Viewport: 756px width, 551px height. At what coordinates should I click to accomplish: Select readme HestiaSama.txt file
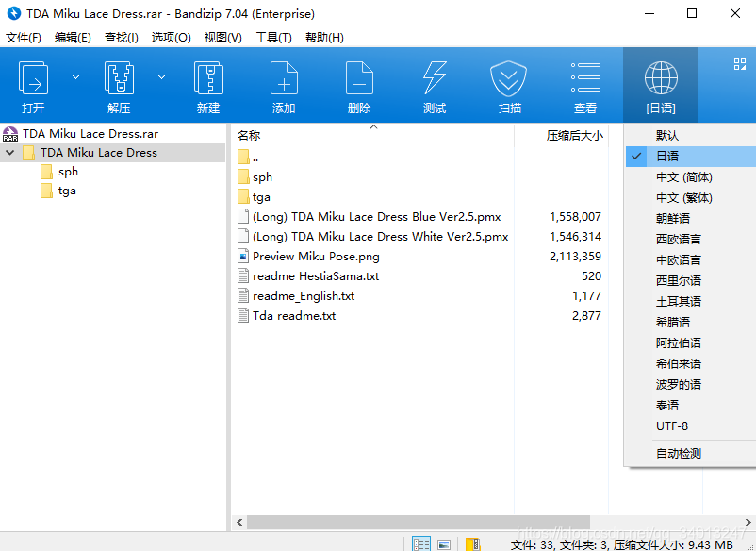click(308, 276)
